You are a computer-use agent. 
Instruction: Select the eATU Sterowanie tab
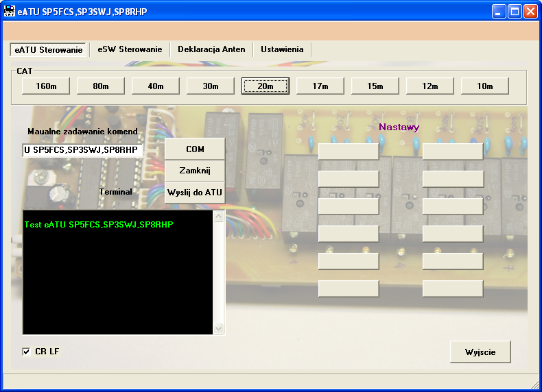click(x=48, y=49)
